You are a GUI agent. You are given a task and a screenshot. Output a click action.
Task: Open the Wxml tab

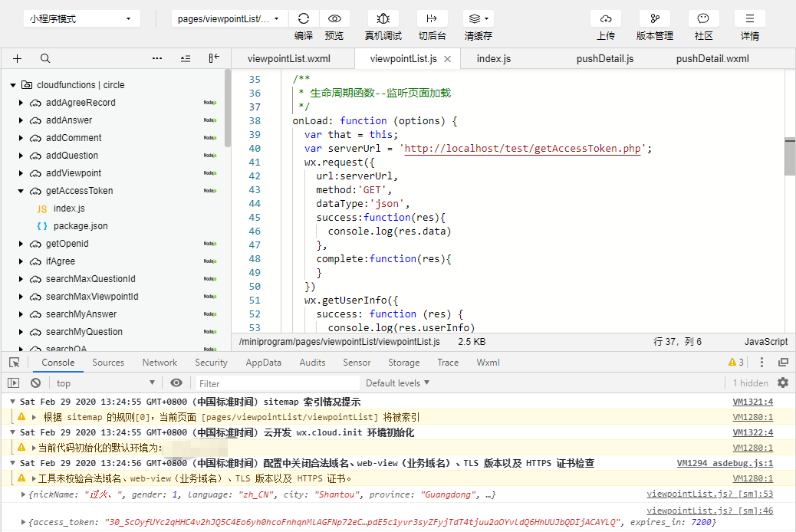click(488, 363)
